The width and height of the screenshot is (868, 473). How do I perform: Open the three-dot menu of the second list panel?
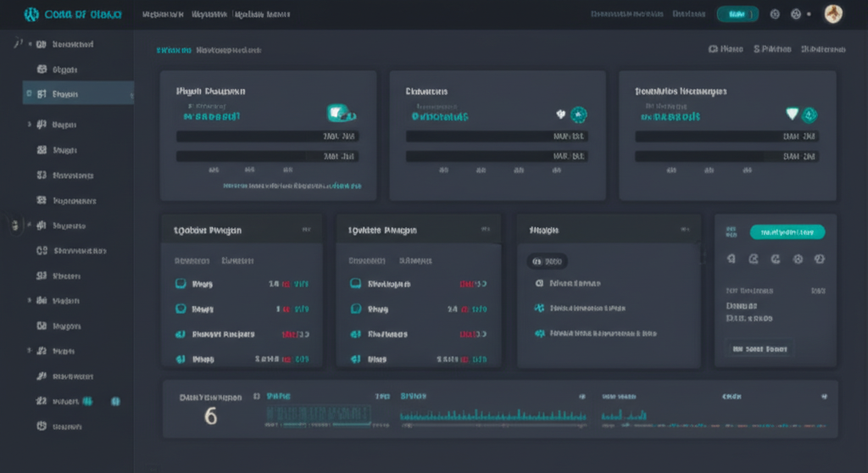click(486, 229)
